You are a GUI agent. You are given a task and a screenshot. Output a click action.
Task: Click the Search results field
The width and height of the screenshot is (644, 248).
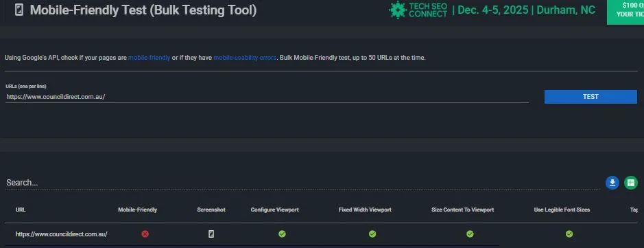point(302,183)
